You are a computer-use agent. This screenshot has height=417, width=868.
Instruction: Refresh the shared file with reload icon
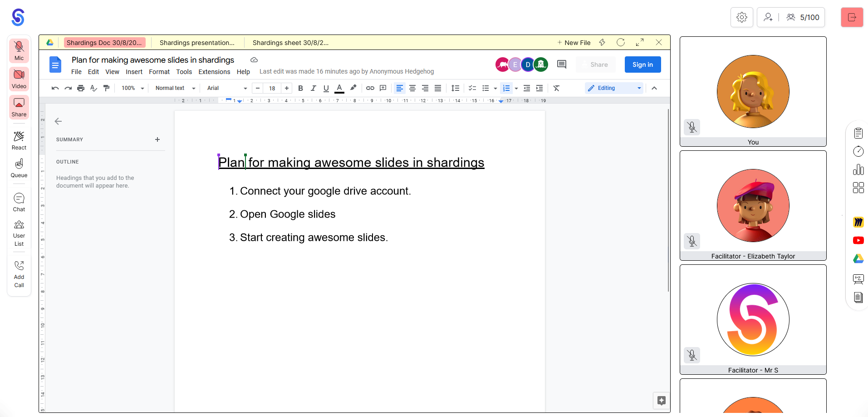point(621,42)
